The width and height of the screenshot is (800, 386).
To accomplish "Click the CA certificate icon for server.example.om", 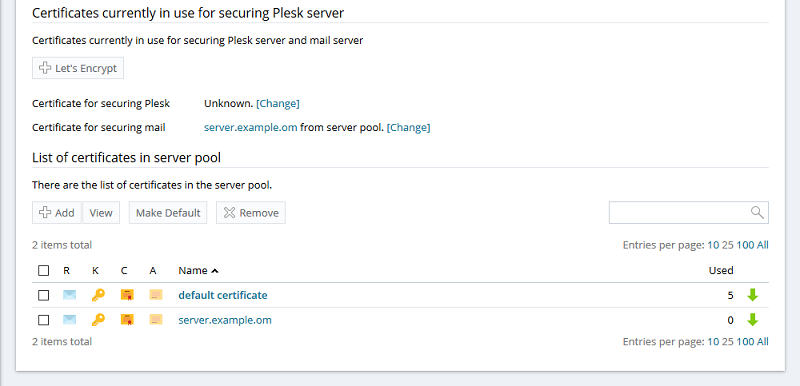I will coord(156,320).
